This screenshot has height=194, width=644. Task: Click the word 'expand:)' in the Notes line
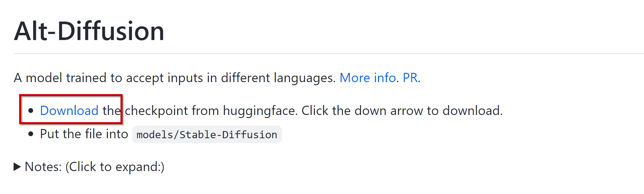click(x=140, y=167)
